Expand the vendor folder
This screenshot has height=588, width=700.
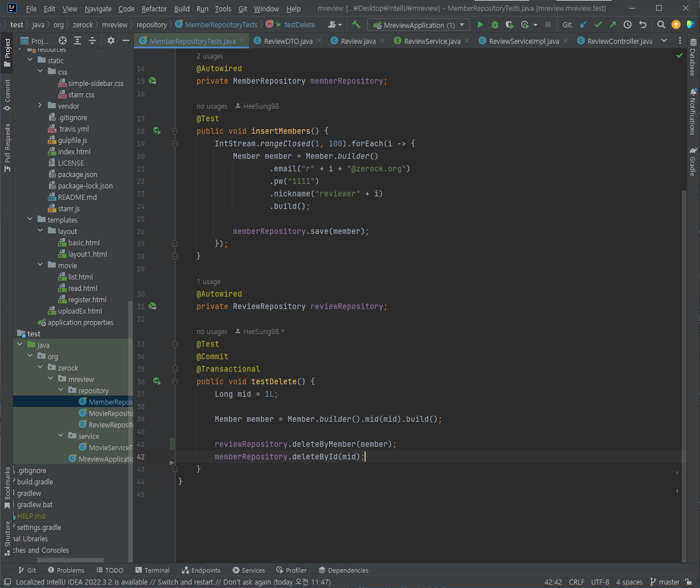click(40, 106)
